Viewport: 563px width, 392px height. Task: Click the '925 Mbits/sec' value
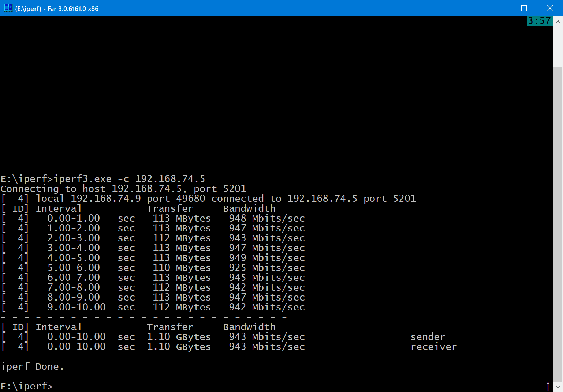pyautogui.click(x=267, y=268)
